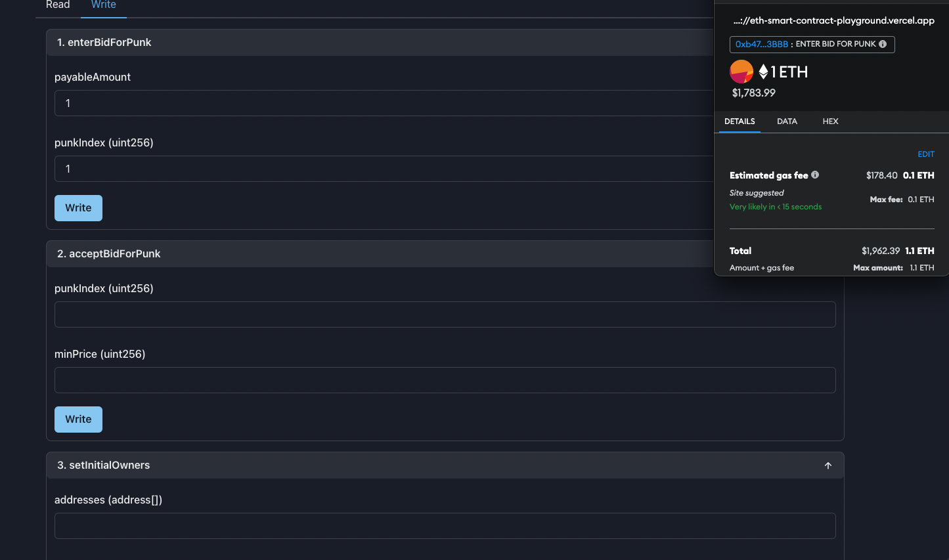
Task: Collapse the setInitialOwners section via its arrow
Action: click(x=828, y=465)
